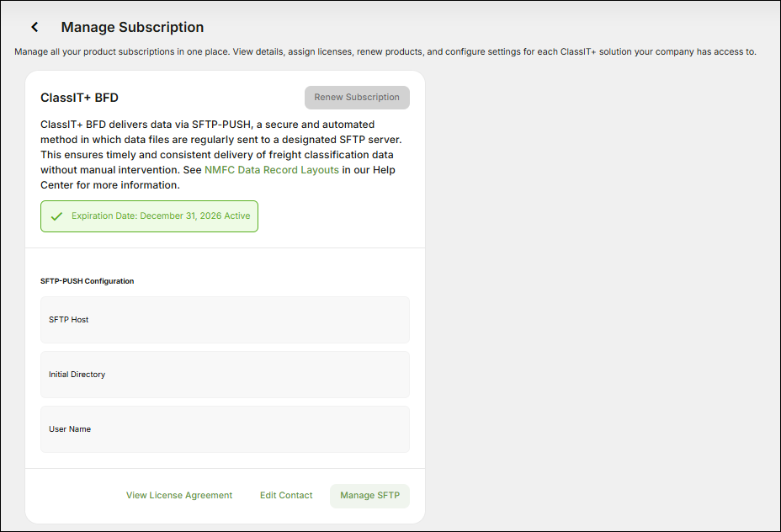Select the Initial Directory field
This screenshot has width=781, height=532.
click(x=225, y=375)
